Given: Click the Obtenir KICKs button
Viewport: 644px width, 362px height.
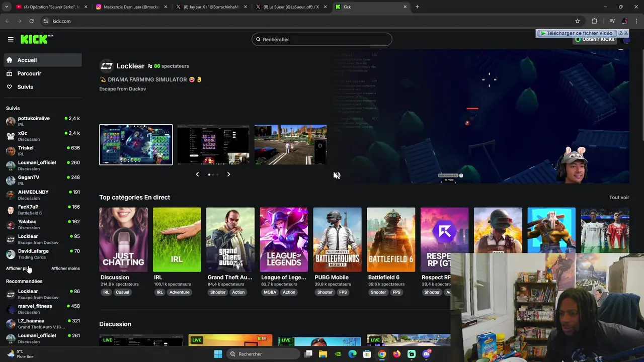Looking at the screenshot, I should click(595, 39).
